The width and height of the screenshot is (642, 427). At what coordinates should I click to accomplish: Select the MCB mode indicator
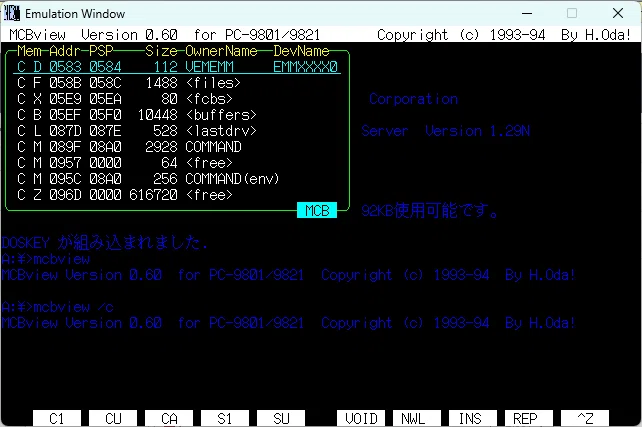[317, 210]
